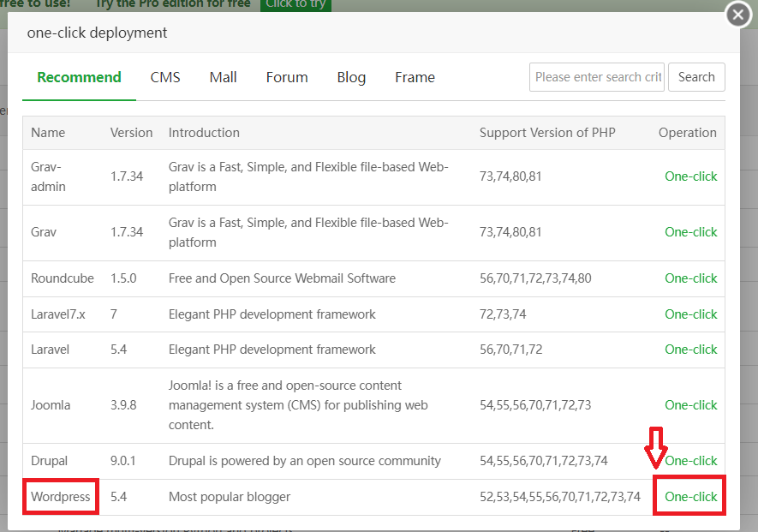Click the Support Version of PHP header
Image resolution: width=758 pixels, height=532 pixels.
547,133
